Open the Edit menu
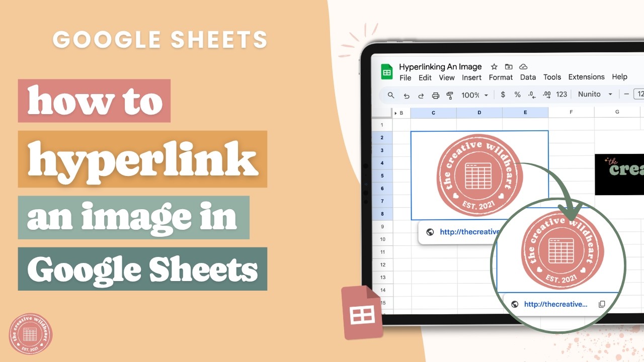Image resolution: width=644 pixels, height=362 pixels. click(x=425, y=77)
